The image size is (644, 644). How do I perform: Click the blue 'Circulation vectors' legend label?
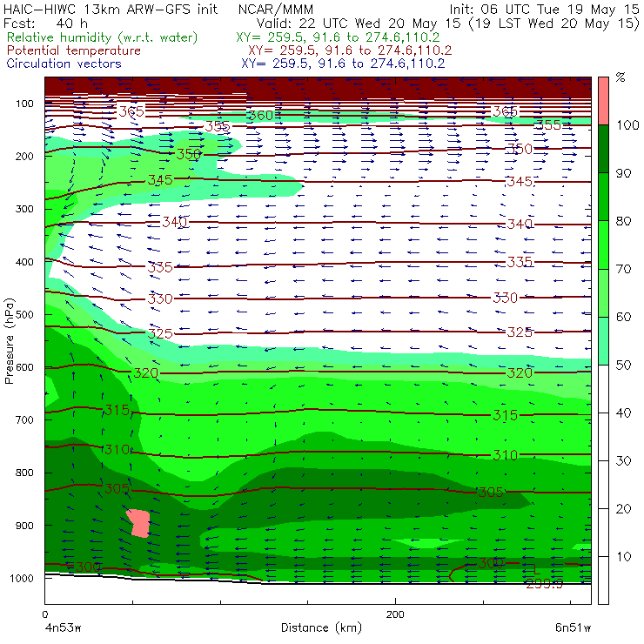tap(64, 64)
